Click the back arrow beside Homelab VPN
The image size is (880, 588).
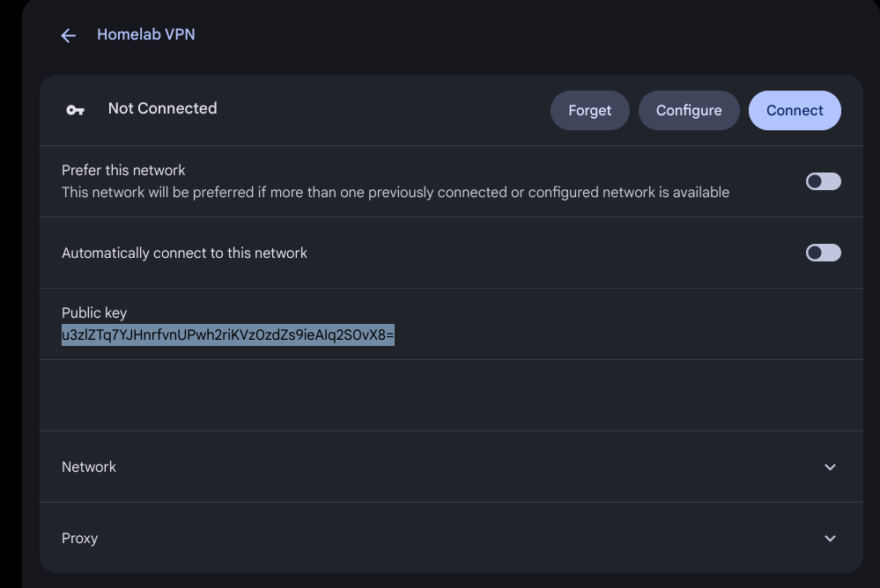68,35
